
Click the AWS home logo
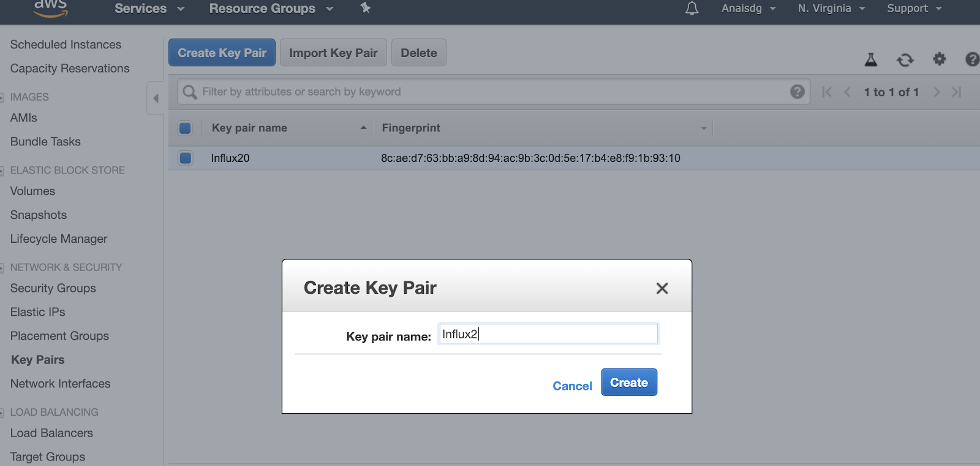tap(50, 7)
